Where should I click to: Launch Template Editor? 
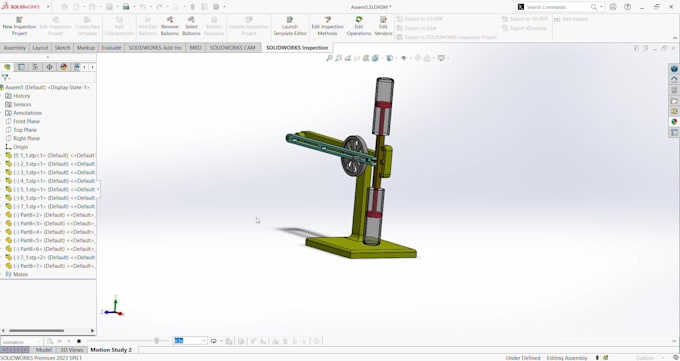coord(290,26)
